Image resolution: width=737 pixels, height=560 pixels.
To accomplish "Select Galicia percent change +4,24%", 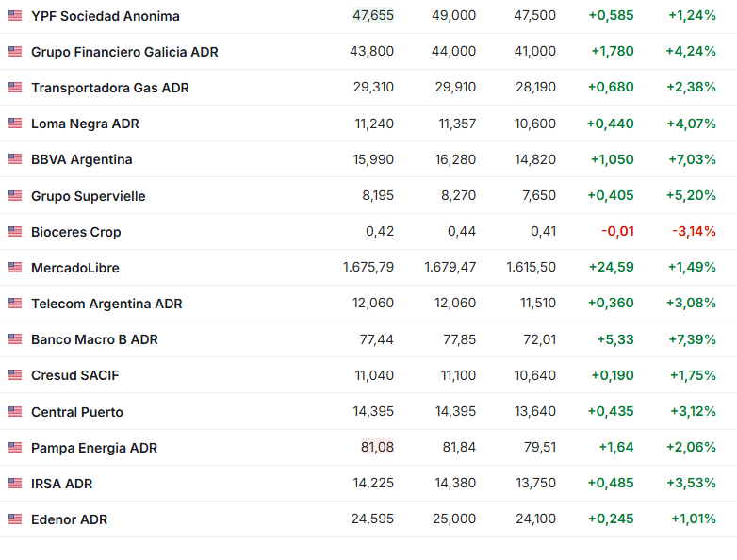I will coord(691,51).
